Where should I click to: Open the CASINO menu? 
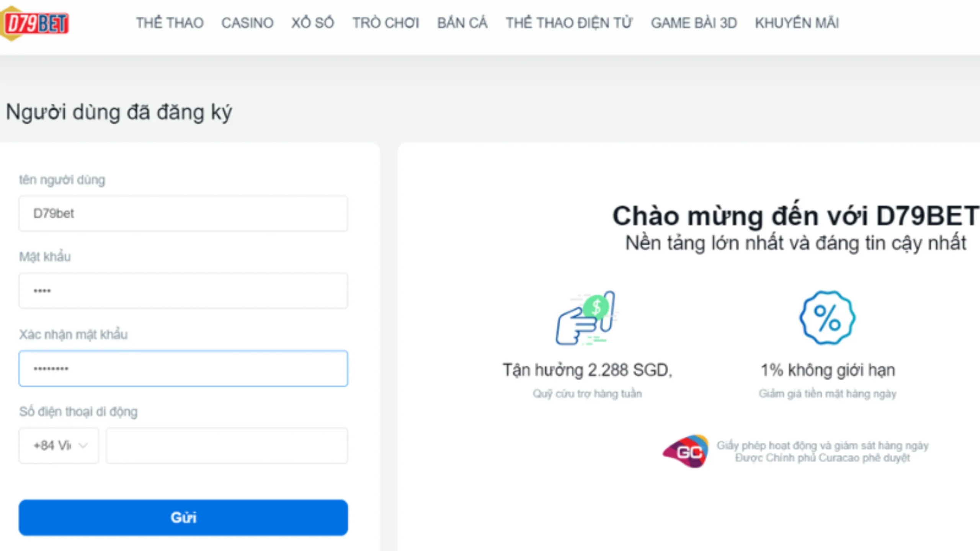point(248,23)
